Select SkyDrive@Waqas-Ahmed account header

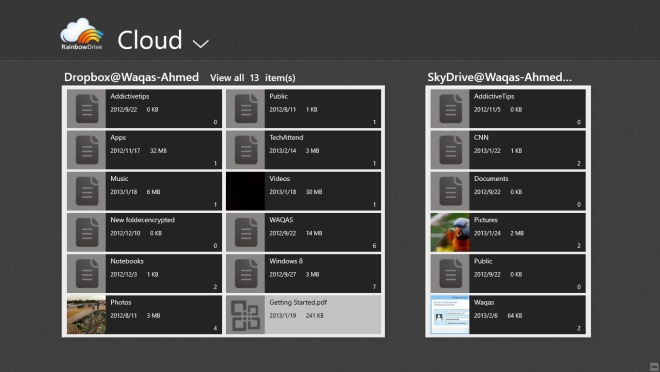500,77
